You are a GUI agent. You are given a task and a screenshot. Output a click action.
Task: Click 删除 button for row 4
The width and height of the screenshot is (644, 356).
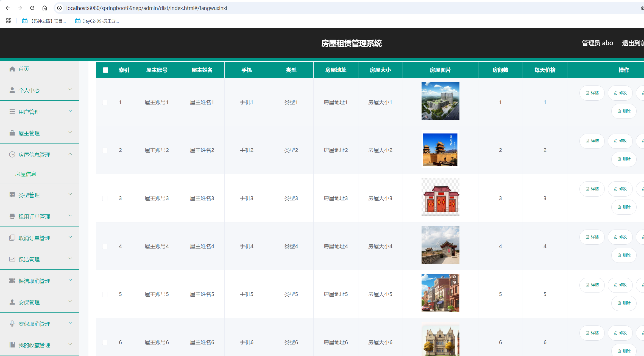[x=624, y=255]
